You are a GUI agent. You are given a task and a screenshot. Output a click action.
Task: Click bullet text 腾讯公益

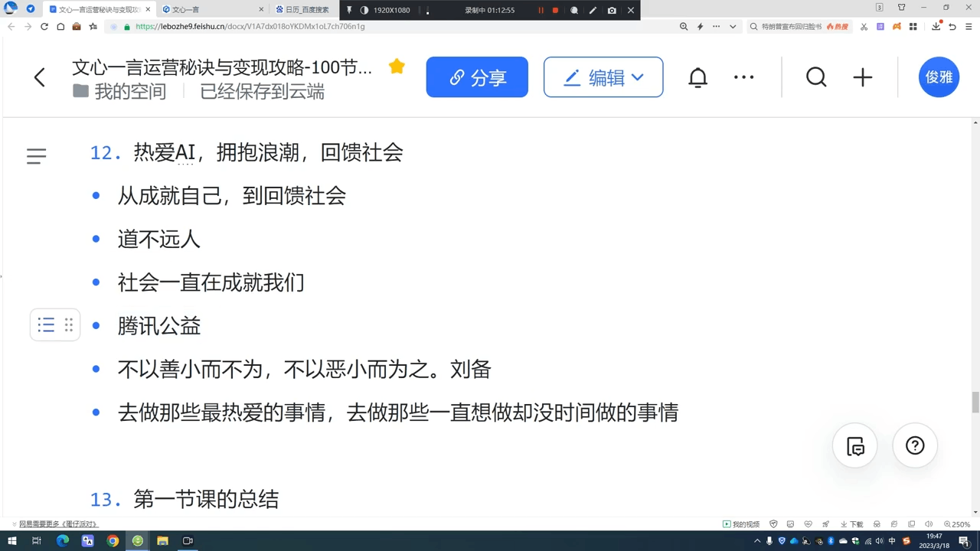pyautogui.click(x=159, y=326)
